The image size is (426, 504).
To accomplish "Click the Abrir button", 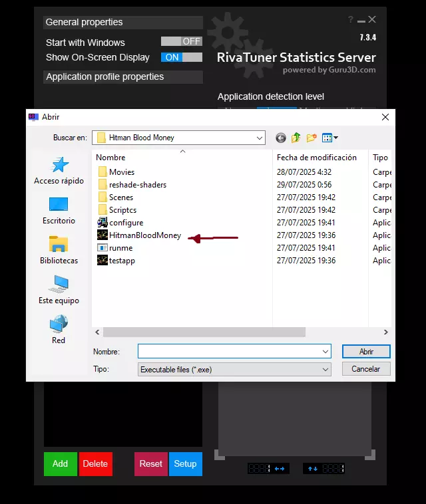I will tap(366, 351).
